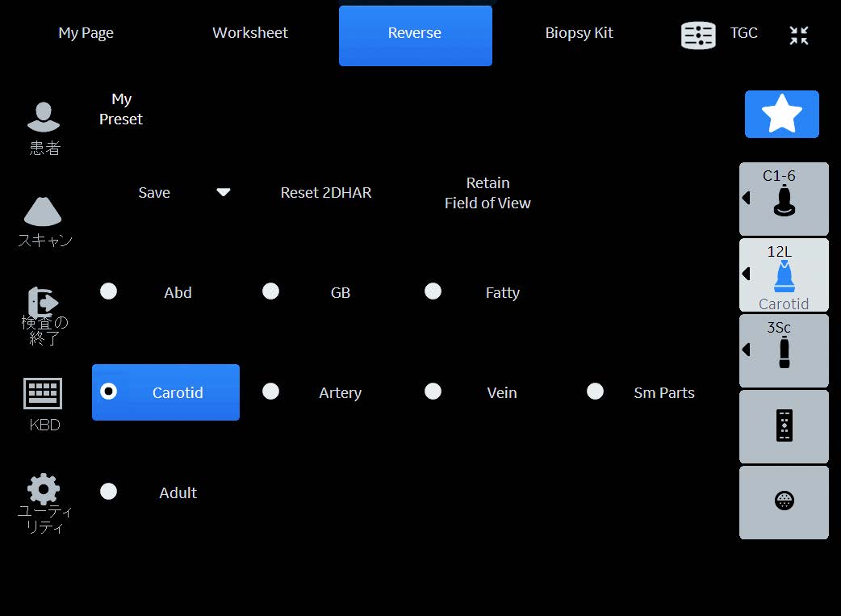Image resolution: width=841 pixels, height=616 pixels.
Task: Expand the Save dropdown arrow
Action: click(224, 192)
